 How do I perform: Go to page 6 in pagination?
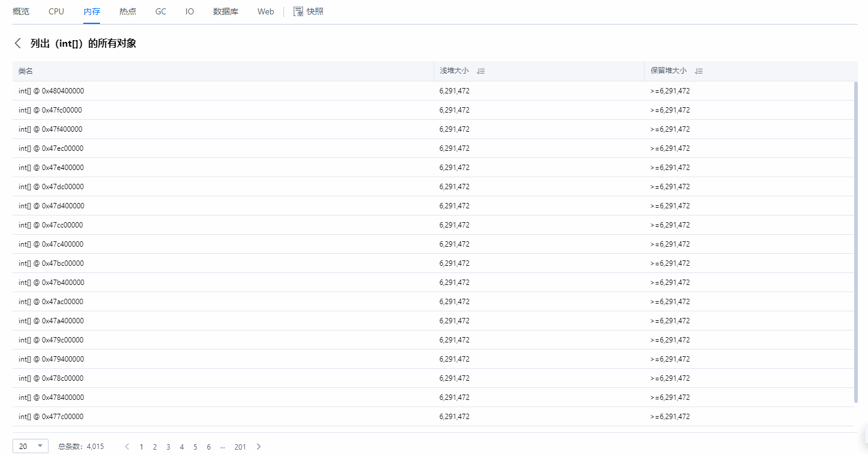[x=208, y=447]
